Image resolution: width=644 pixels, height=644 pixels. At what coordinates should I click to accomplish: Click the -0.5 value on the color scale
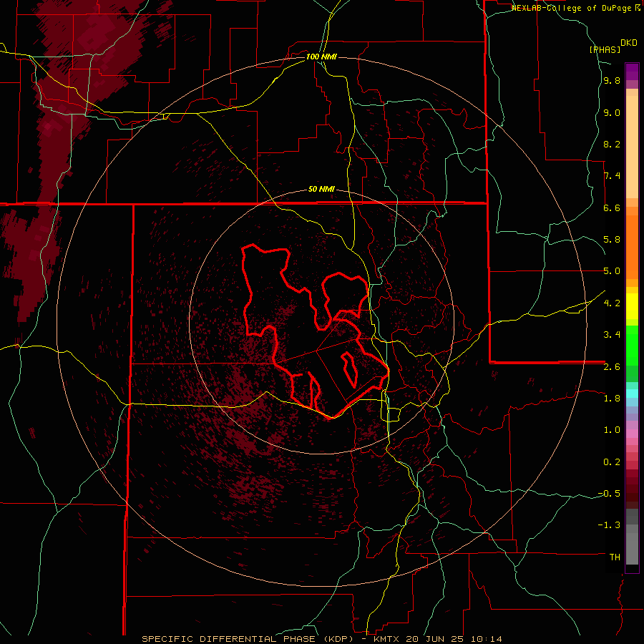tap(609, 494)
